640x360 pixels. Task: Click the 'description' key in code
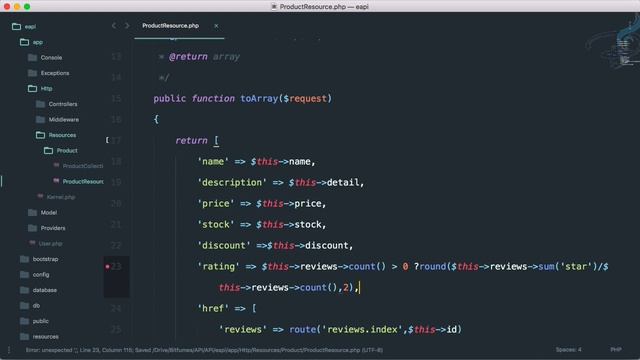pyautogui.click(x=232, y=182)
